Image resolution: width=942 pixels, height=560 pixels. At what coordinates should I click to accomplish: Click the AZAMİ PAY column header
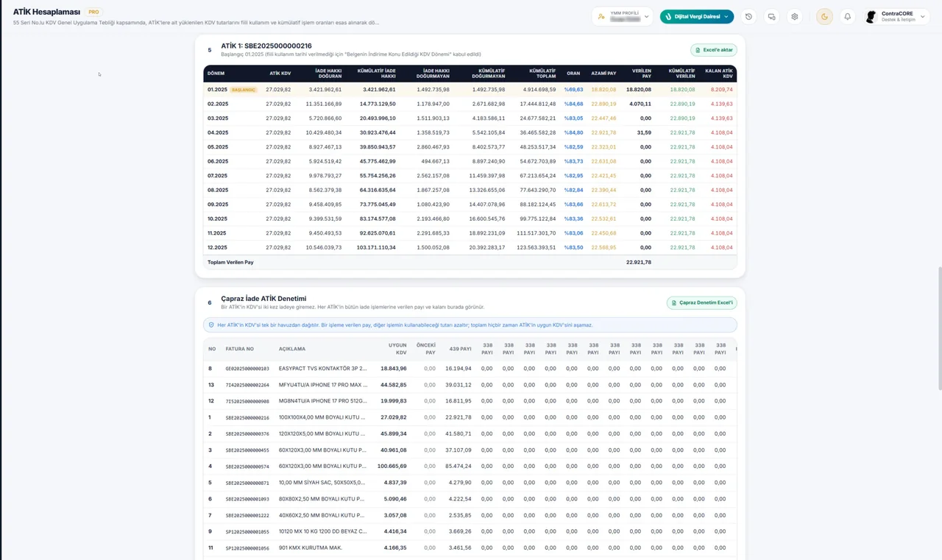coord(603,74)
